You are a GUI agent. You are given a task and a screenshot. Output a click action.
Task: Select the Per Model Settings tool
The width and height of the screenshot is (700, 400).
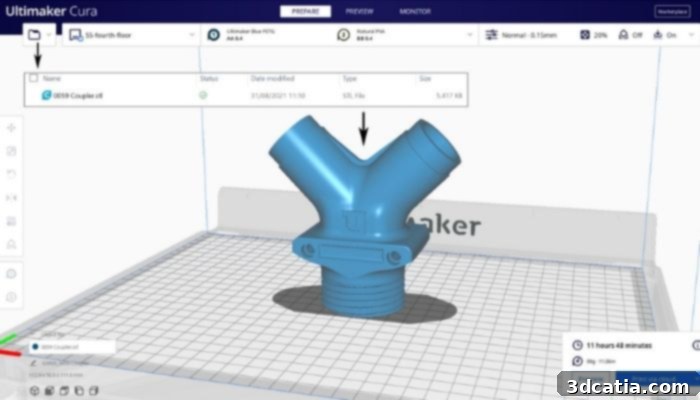click(11, 221)
